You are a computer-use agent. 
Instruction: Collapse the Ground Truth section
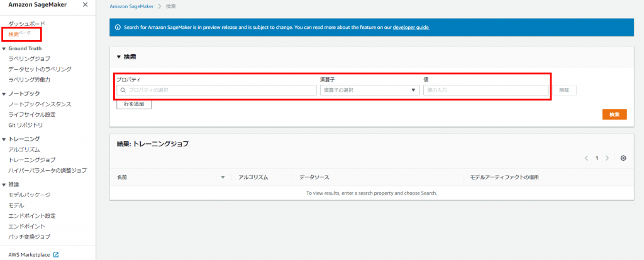click(x=4, y=48)
